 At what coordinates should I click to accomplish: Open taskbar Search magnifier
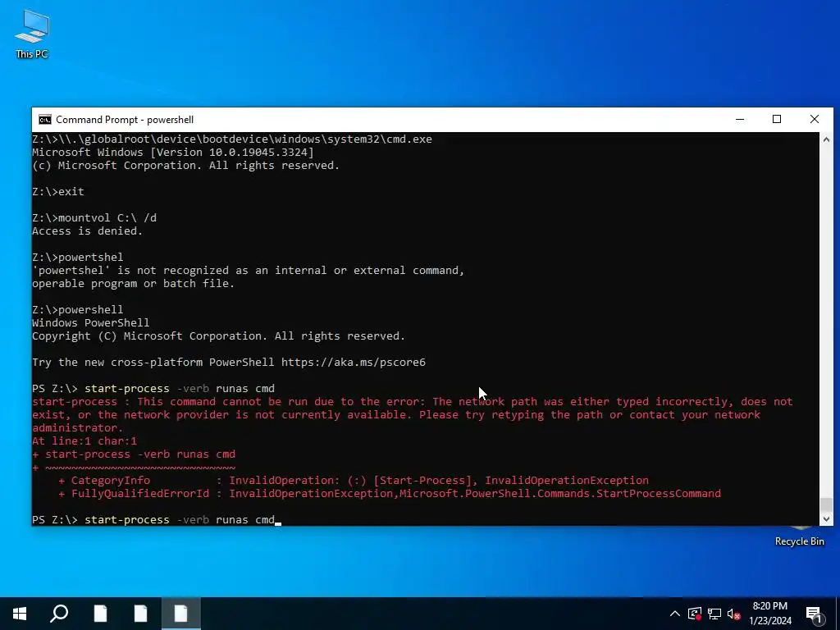59,614
